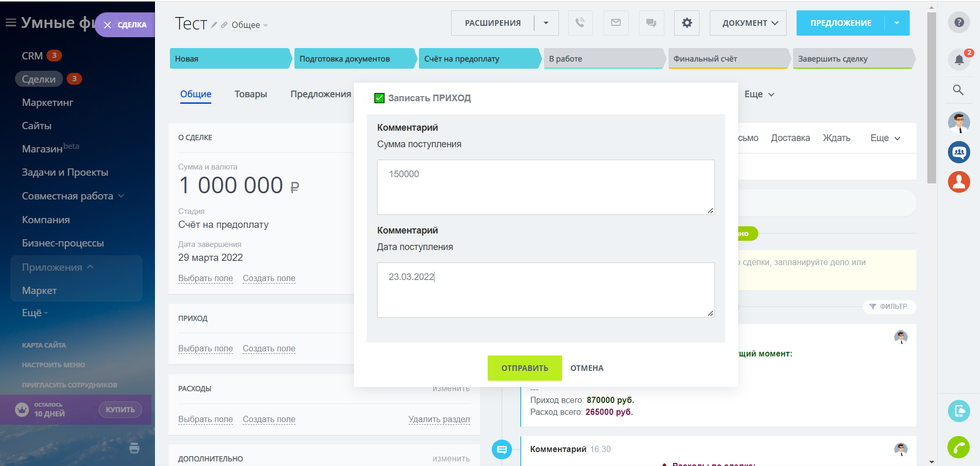This screenshot has width=980, height=466.
Task: Click the email envelope icon
Action: click(616, 23)
